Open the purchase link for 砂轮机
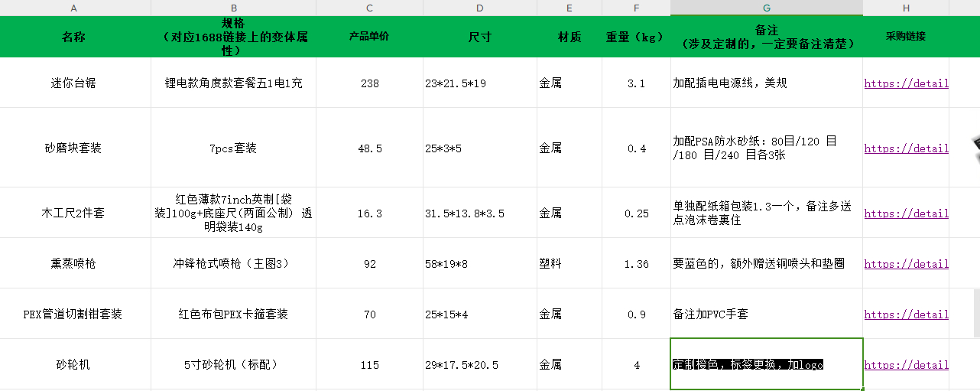Viewport: 980px width, 391px height. pyautogui.click(x=906, y=365)
